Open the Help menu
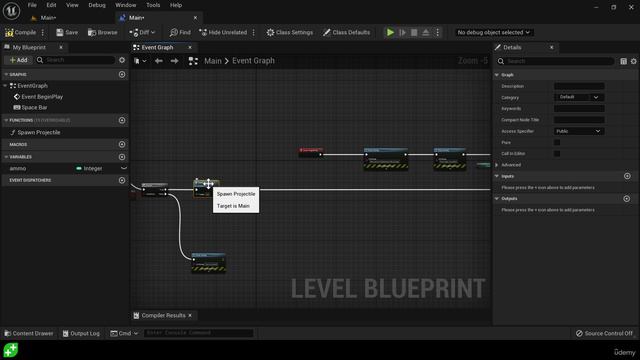640x360 pixels. (x=176, y=5)
